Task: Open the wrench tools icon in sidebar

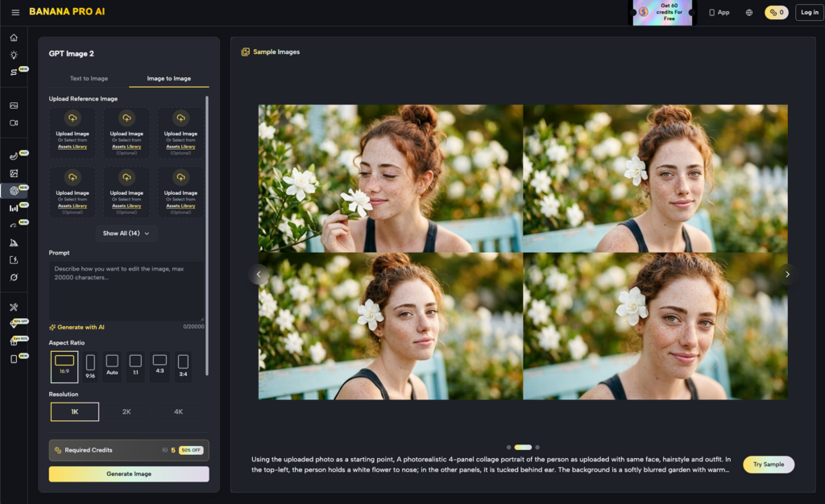Action: (14, 307)
